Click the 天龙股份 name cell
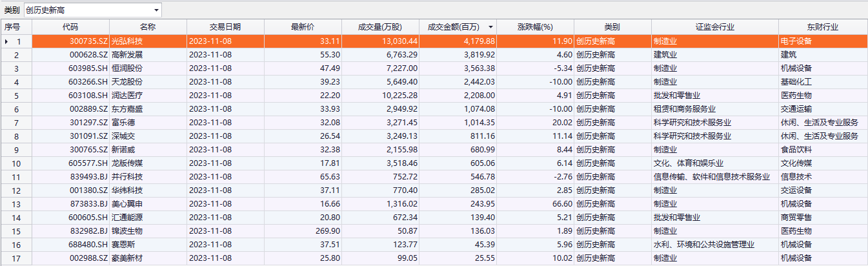Image resolution: width=868 pixels, height=266 pixels. click(126, 82)
